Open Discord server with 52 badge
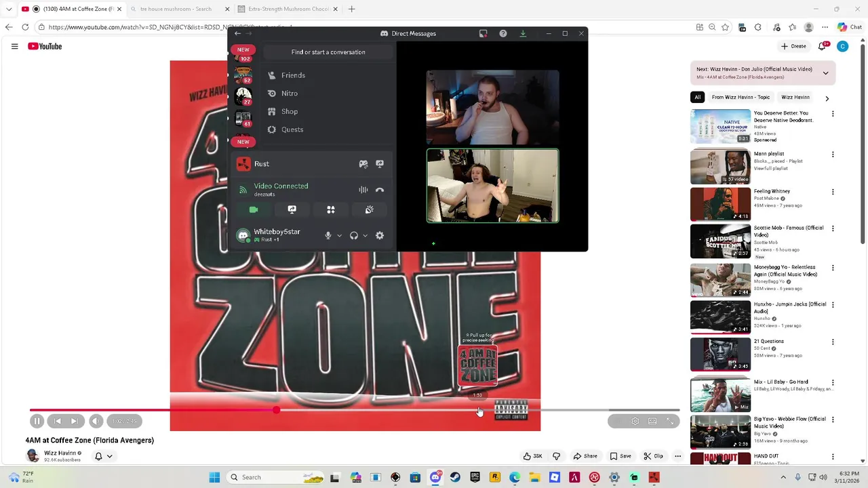Screen dimensions: 868x488 [x=243, y=75]
